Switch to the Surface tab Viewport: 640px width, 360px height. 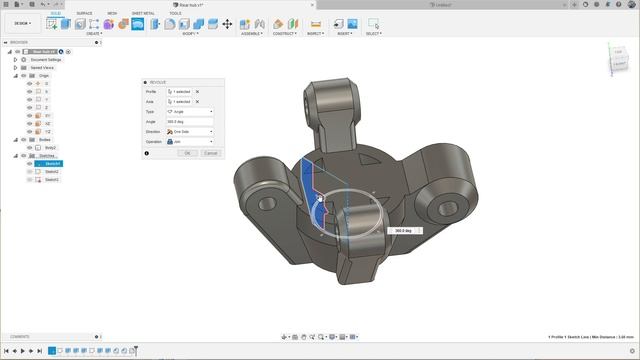pyautogui.click(x=84, y=13)
